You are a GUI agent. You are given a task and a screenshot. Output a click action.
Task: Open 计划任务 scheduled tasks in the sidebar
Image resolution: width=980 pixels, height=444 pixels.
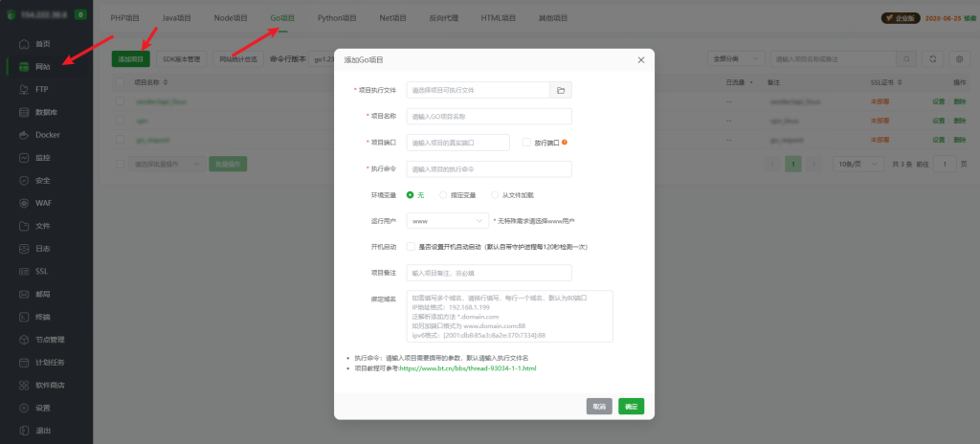pyautogui.click(x=50, y=362)
